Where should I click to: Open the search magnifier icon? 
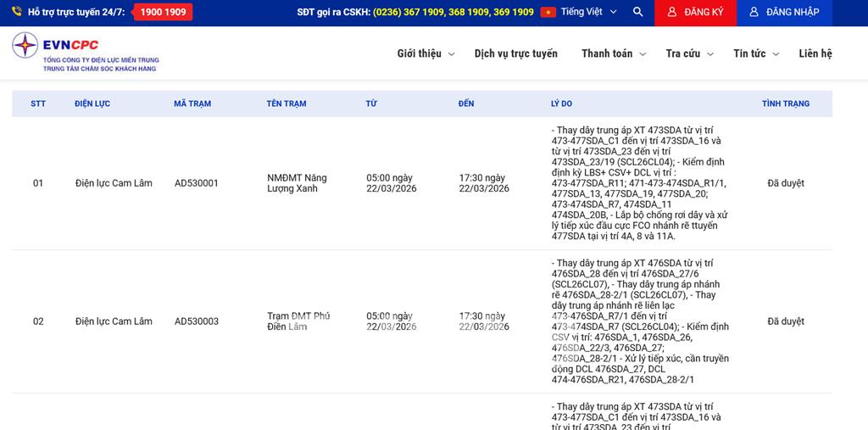(x=638, y=12)
